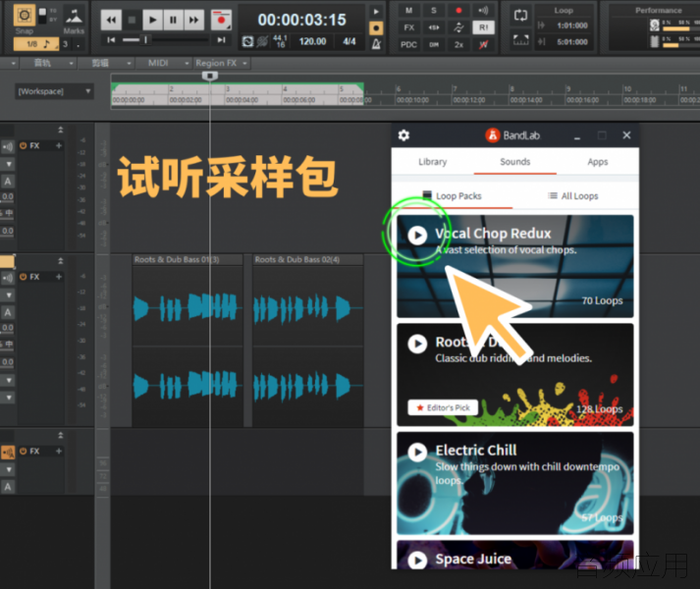Set loop points to selection icon

pyautogui.click(x=520, y=40)
